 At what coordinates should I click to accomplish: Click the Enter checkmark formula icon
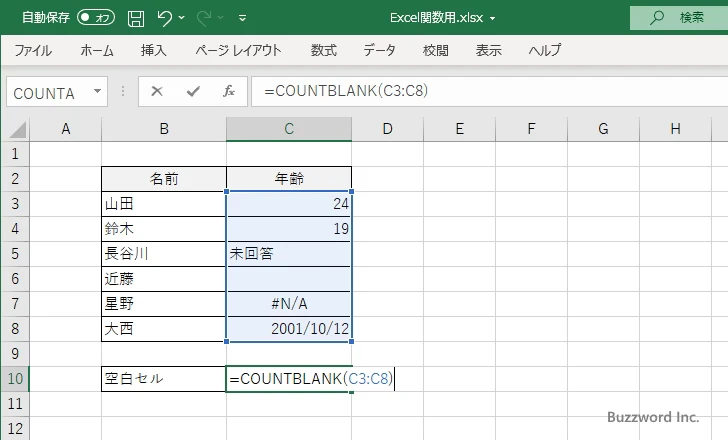(193, 91)
